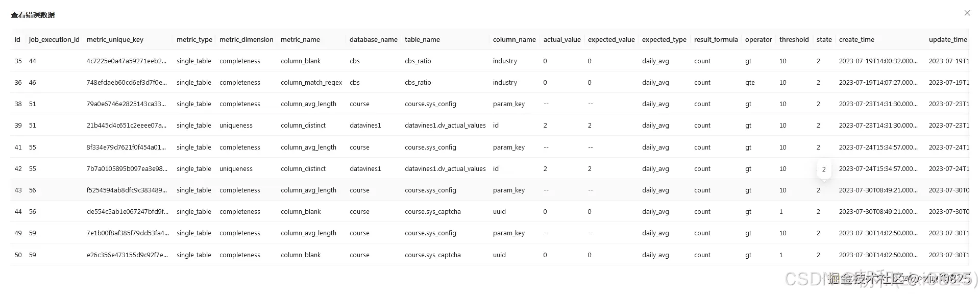Click the create_time column header
The height and width of the screenshot is (295, 980).
(x=856, y=39)
